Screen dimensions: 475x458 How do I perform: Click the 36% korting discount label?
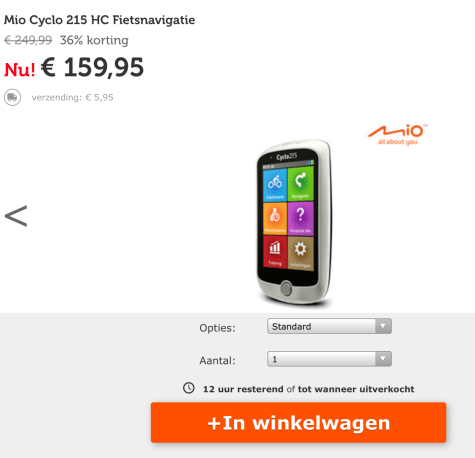click(94, 40)
